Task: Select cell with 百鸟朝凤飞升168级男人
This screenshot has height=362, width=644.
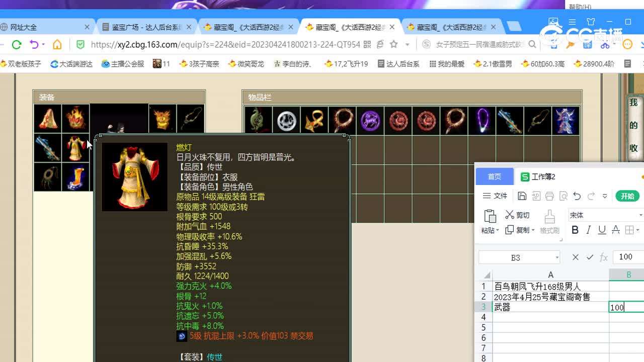Action: [550, 287]
